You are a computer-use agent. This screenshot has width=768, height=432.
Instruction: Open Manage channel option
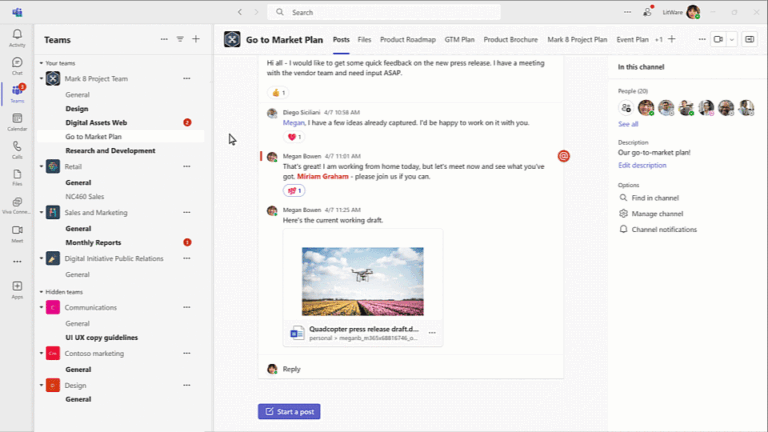pyautogui.click(x=651, y=214)
